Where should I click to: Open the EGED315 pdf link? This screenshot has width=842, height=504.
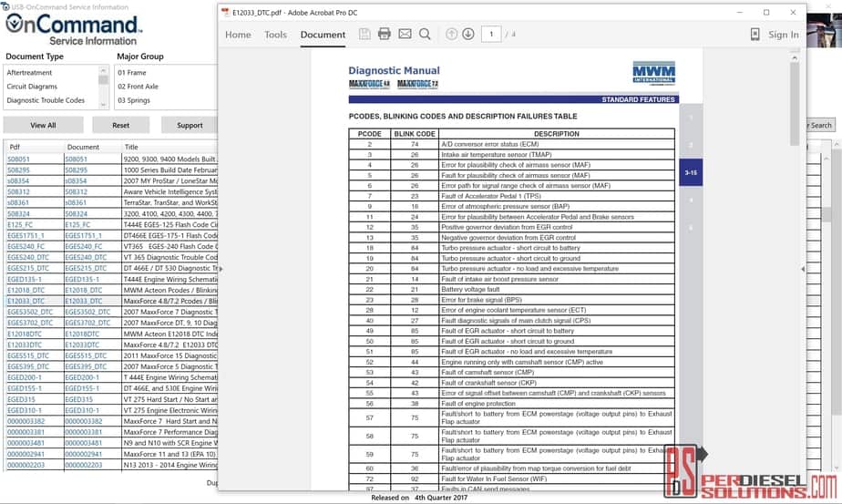point(21,399)
